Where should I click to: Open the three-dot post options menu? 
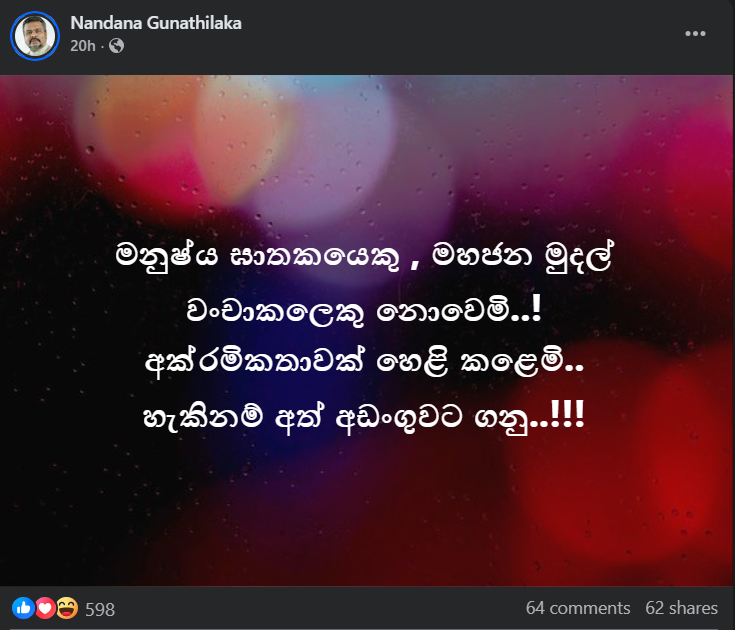pos(695,33)
